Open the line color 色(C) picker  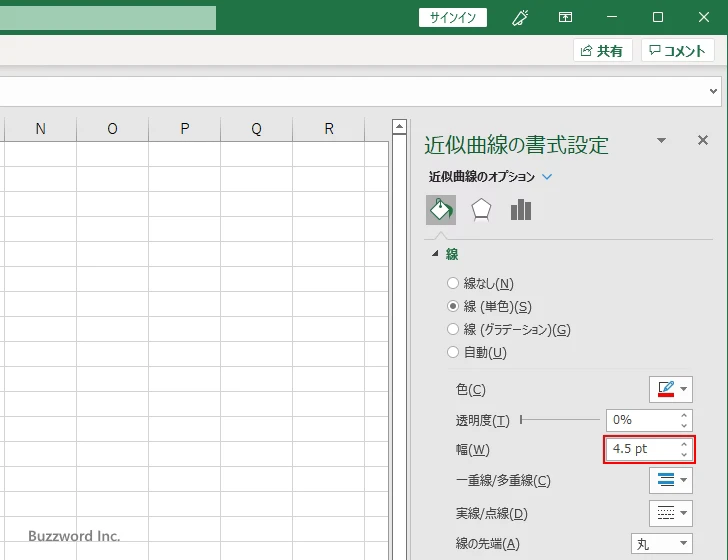(x=670, y=389)
